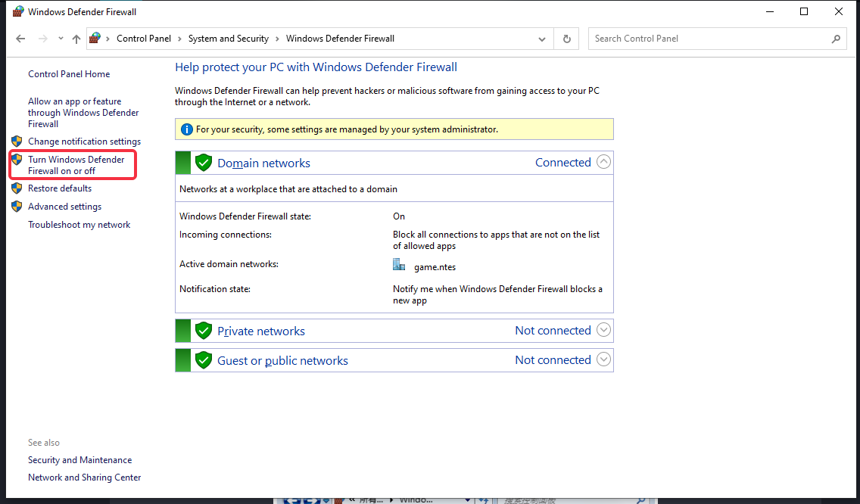
Task: Open Turn Windows Defender Firewall on or off
Action: click(x=76, y=165)
